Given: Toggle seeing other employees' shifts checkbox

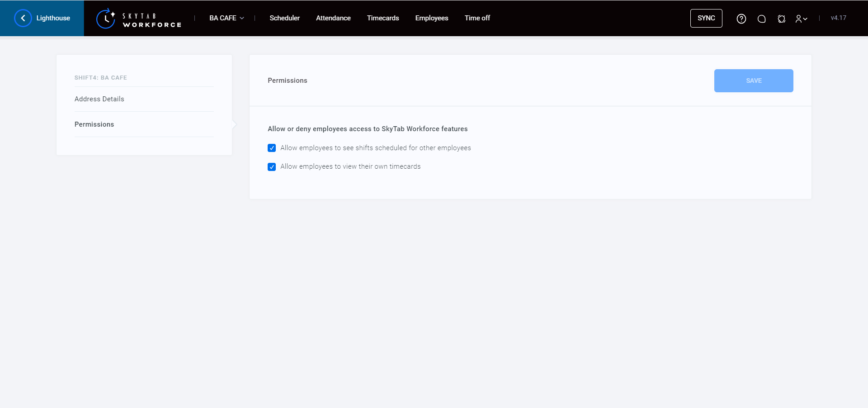Looking at the screenshot, I should click(272, 148).
